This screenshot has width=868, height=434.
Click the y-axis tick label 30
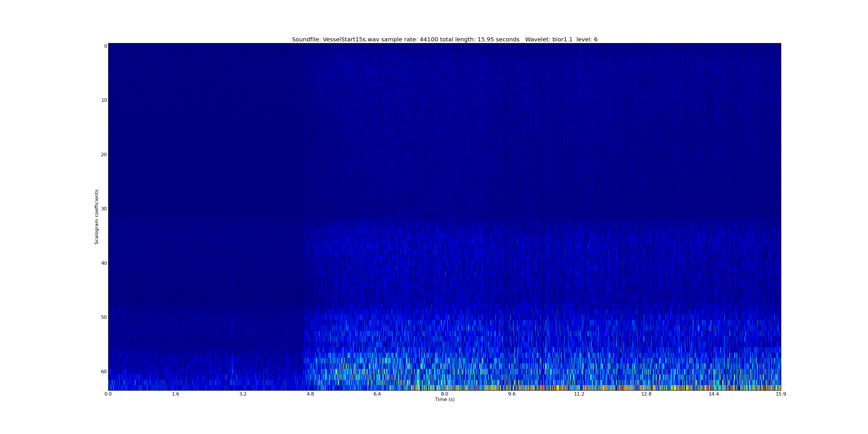104,209
